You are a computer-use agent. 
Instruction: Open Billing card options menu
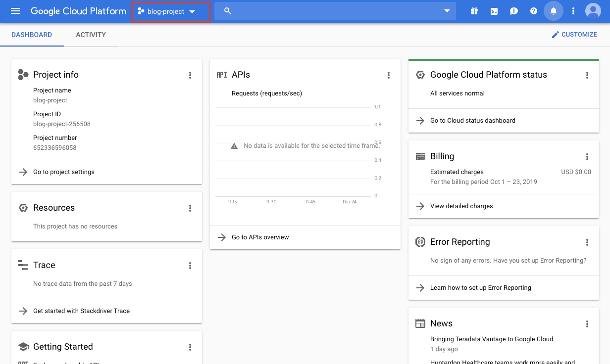click(587, 157)
